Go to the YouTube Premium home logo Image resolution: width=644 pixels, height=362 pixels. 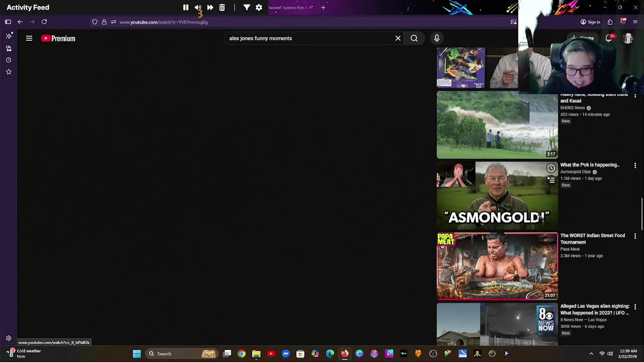click(58, 38)
